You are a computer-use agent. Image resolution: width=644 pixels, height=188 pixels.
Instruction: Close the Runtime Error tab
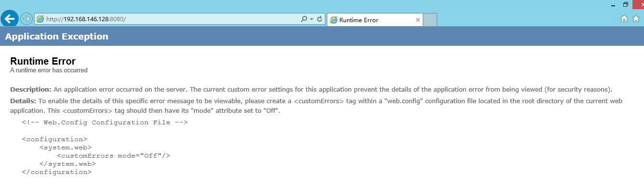coord(417,20)
